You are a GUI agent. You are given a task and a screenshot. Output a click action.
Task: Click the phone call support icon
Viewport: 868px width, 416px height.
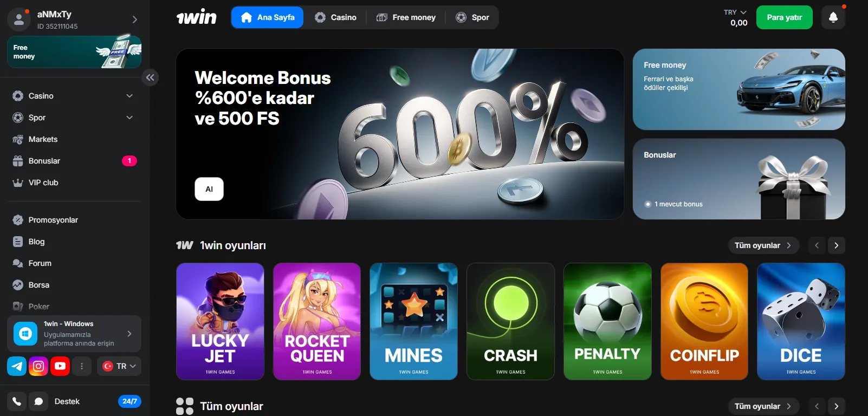click(x=17, y=401)
